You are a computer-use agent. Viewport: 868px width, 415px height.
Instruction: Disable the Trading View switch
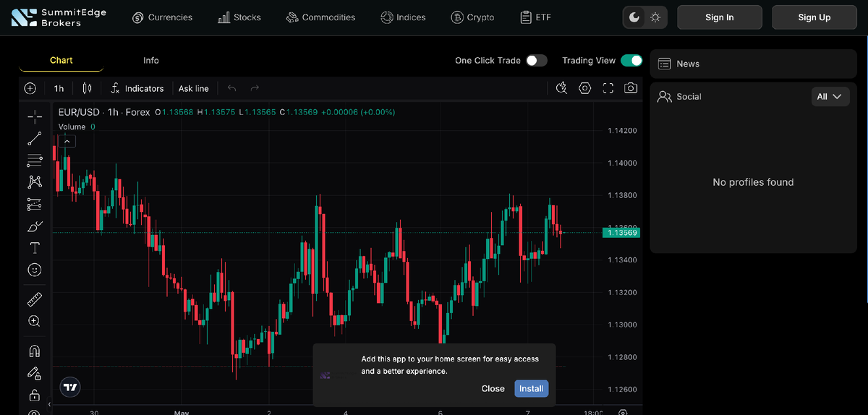click(x=631, y=61)
